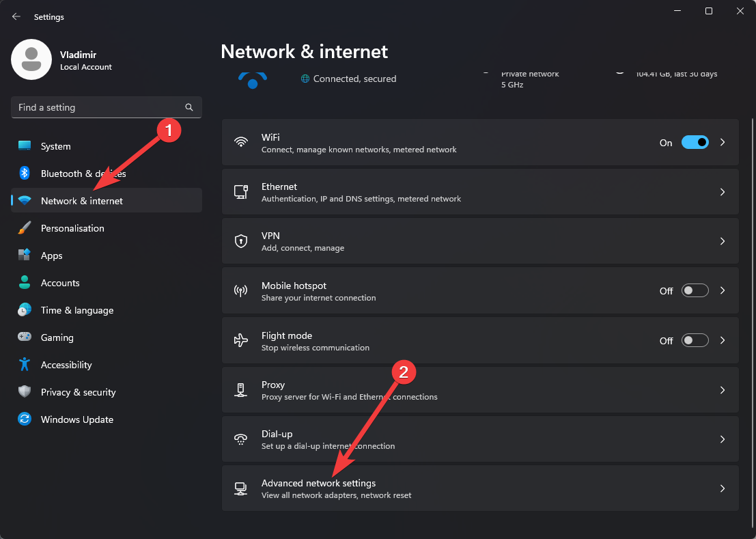Select Privacy & security in the sidebar
Image resolution: width=756 pixels, height=539 pixels.
click(78, 392)
